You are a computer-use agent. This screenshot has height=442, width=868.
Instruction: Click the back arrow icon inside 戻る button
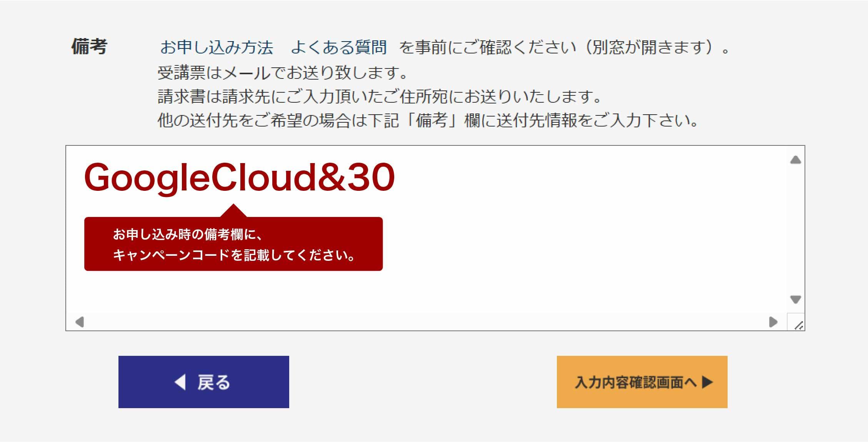pyautogui.click(x=180, y=382)
